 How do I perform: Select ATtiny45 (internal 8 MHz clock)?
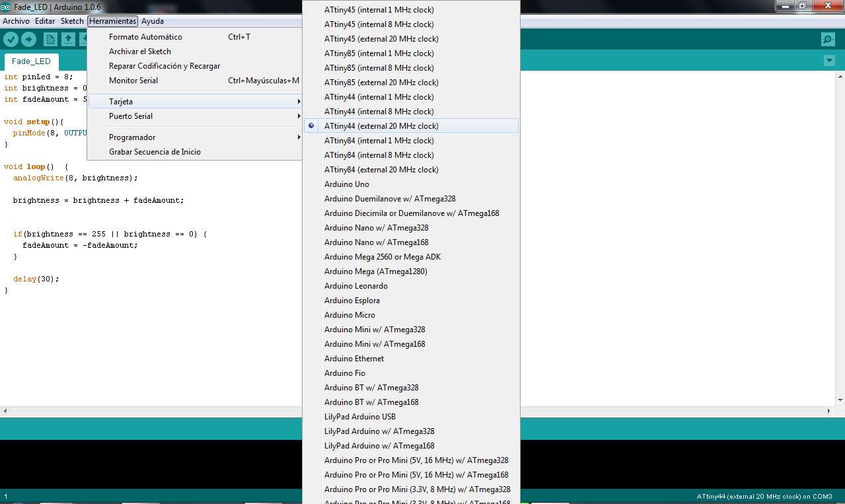tap(411, 24)
